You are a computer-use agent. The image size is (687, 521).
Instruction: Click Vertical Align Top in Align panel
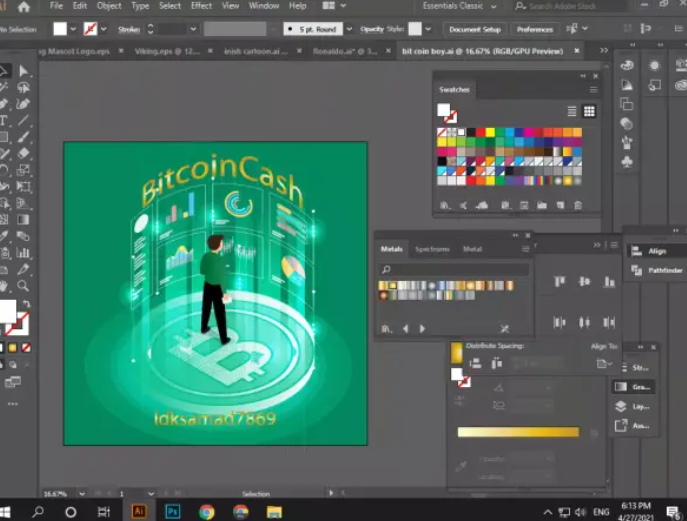point(560,281)
